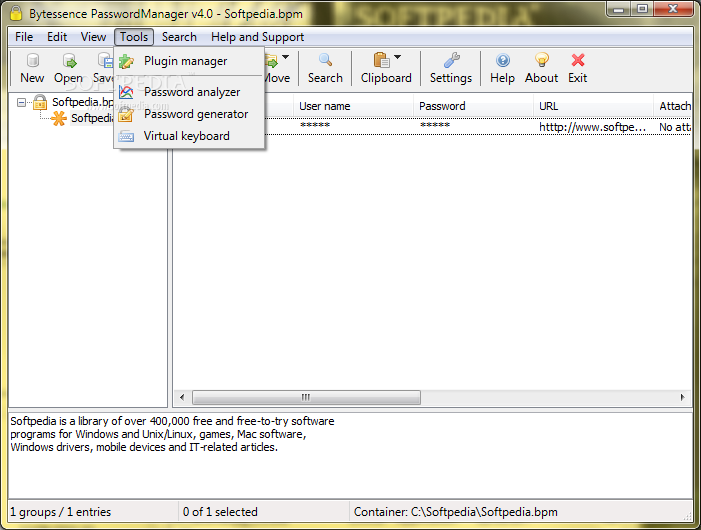701x530 pixels.
Task: Click the Help toolbar icon
Action: (x=503, y=60)
